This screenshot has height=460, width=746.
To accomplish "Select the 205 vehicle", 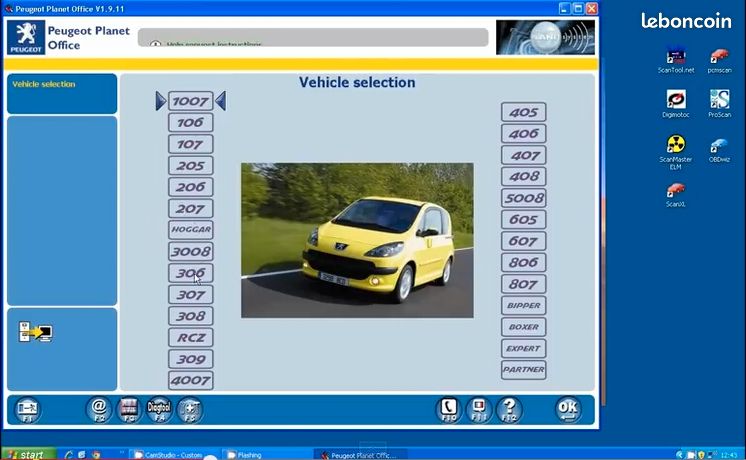I will coord(191,166).
